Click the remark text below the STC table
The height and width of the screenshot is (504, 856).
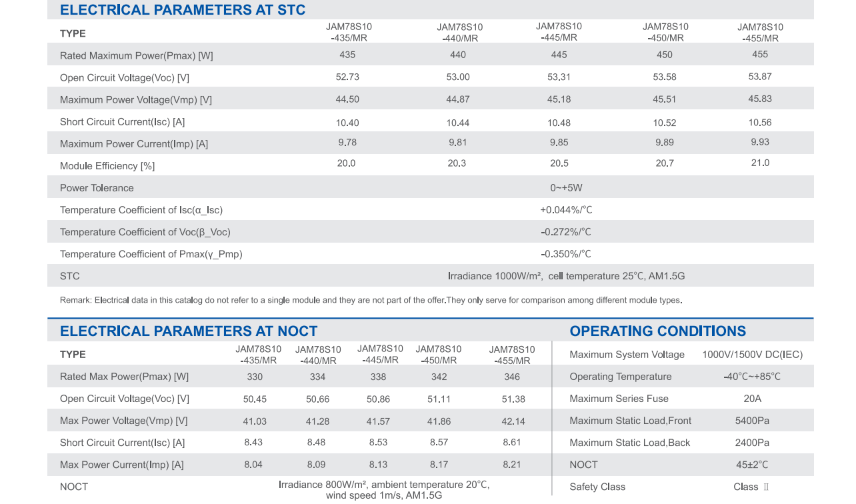point(371,300)
